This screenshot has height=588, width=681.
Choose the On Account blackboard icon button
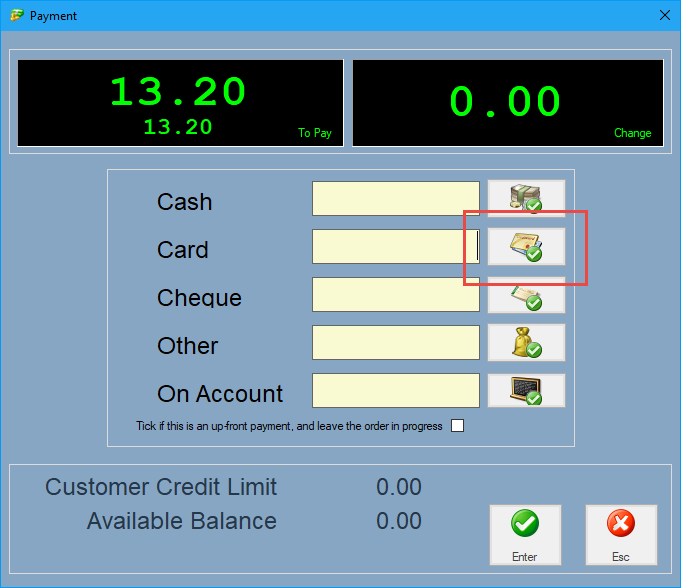click(x=526, y=390)
